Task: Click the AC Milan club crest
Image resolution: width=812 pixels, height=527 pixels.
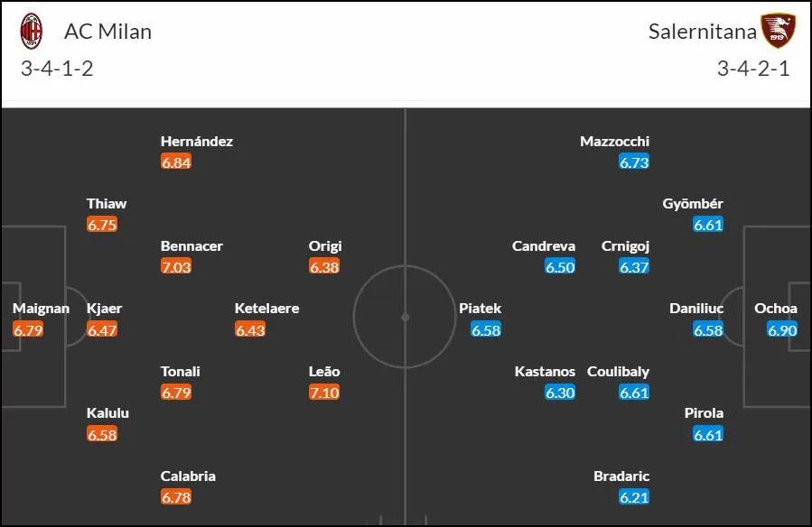Action: coord(31,31)
